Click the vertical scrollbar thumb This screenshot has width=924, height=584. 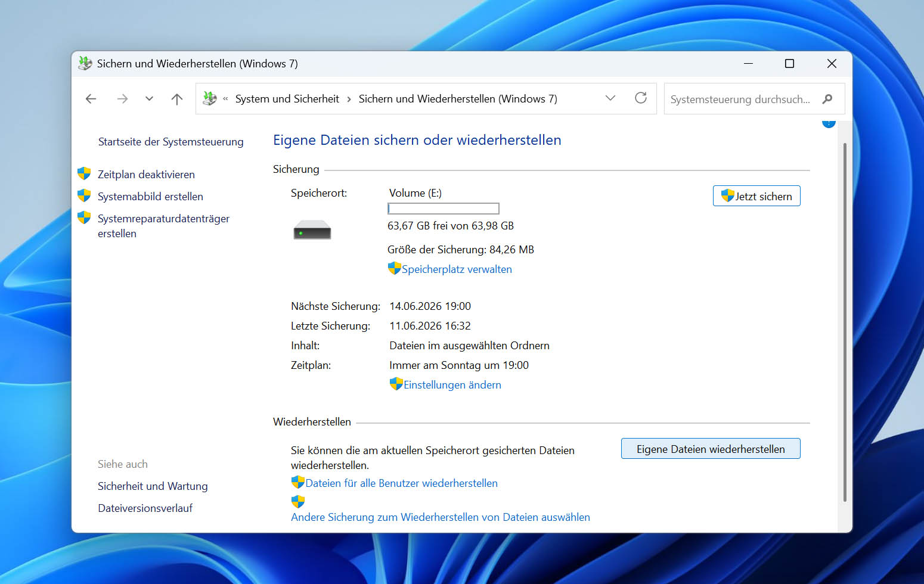[x=845, y=322]
